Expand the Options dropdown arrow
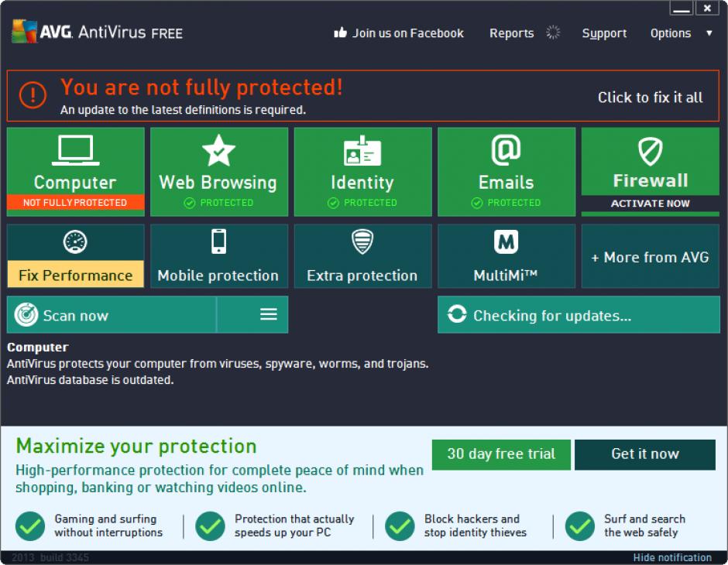728x565 pixels. coord(709,33)
